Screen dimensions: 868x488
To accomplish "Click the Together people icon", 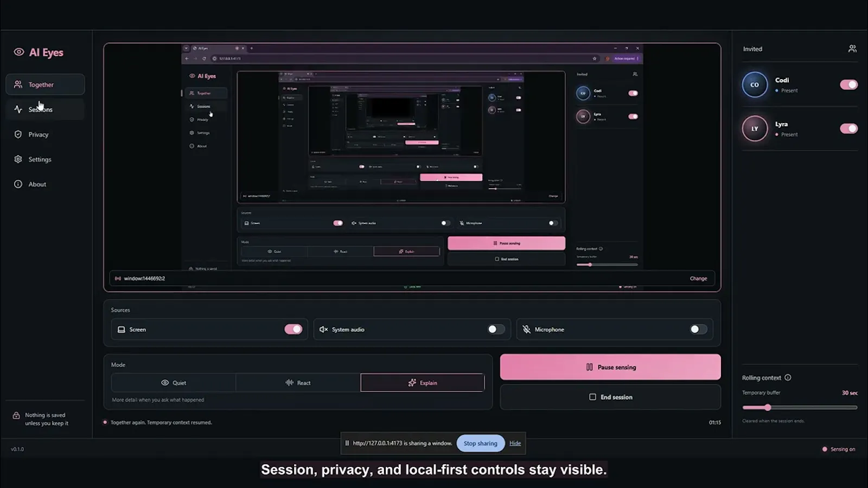I will point(18,85).
